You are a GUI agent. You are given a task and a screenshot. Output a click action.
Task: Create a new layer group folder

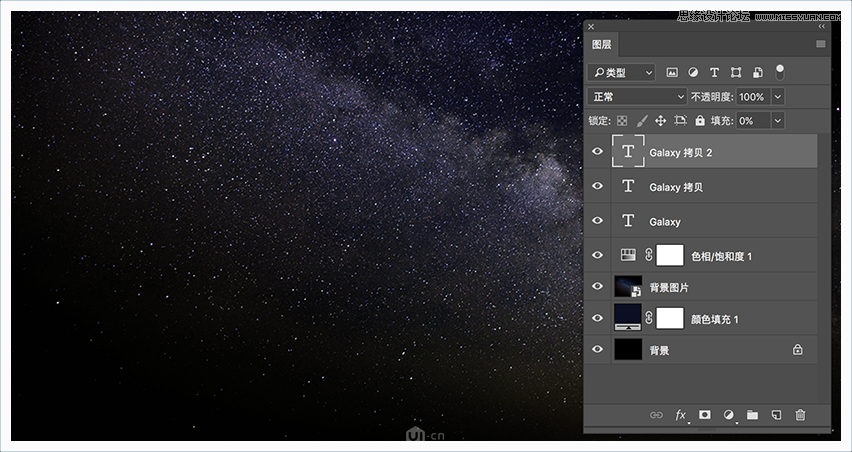[x=753, y=415]
